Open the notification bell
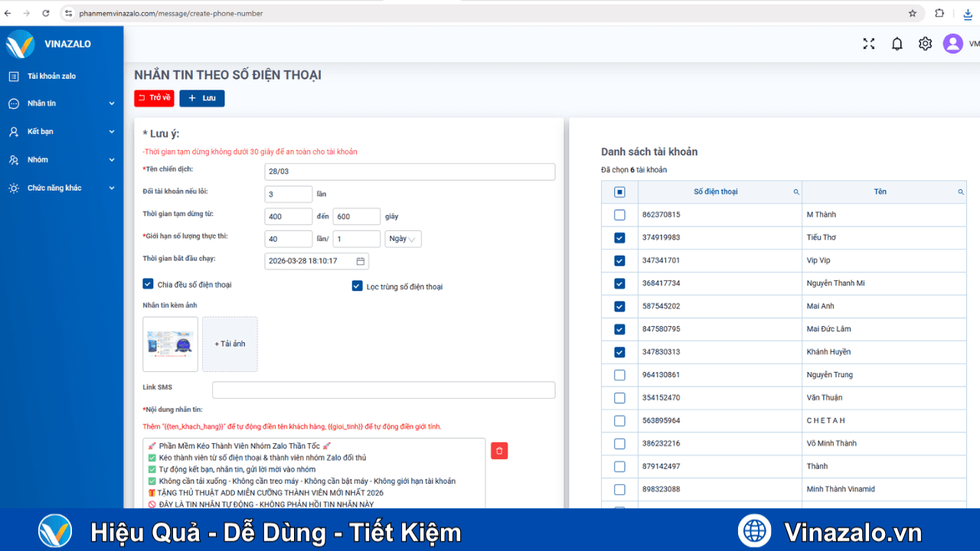This screenshot has width=980, height=551. coord(897,44)
